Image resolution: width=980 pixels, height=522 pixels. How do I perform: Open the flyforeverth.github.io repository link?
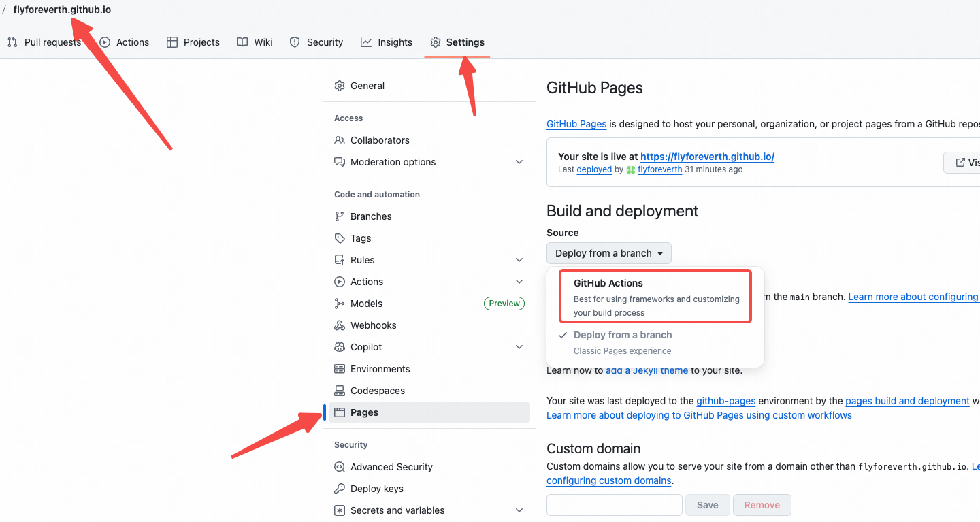(62, 10)
